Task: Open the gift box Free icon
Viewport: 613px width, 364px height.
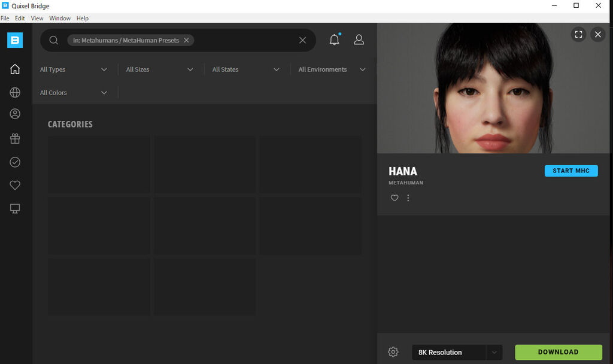Action: pyautogui.click(x=15, y=138)
